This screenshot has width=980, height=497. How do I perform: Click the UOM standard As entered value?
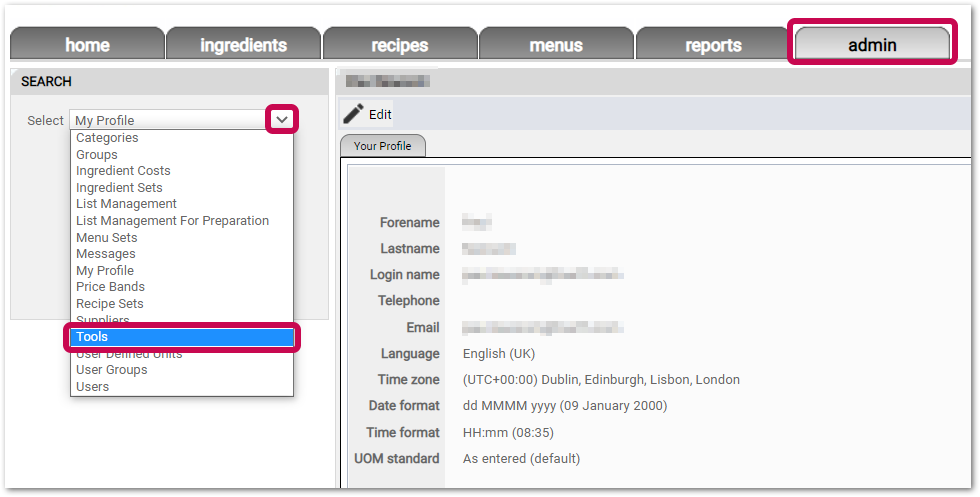coord(521,459)
